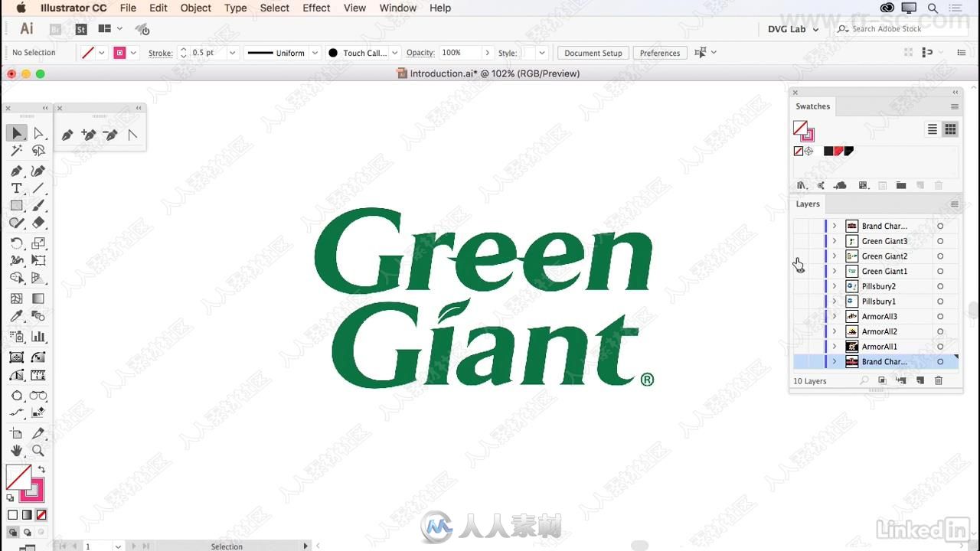This screenshot has width=980, height=551.
Task: Delete selected layer with trash icon
Action: click(x=939, y=380)
